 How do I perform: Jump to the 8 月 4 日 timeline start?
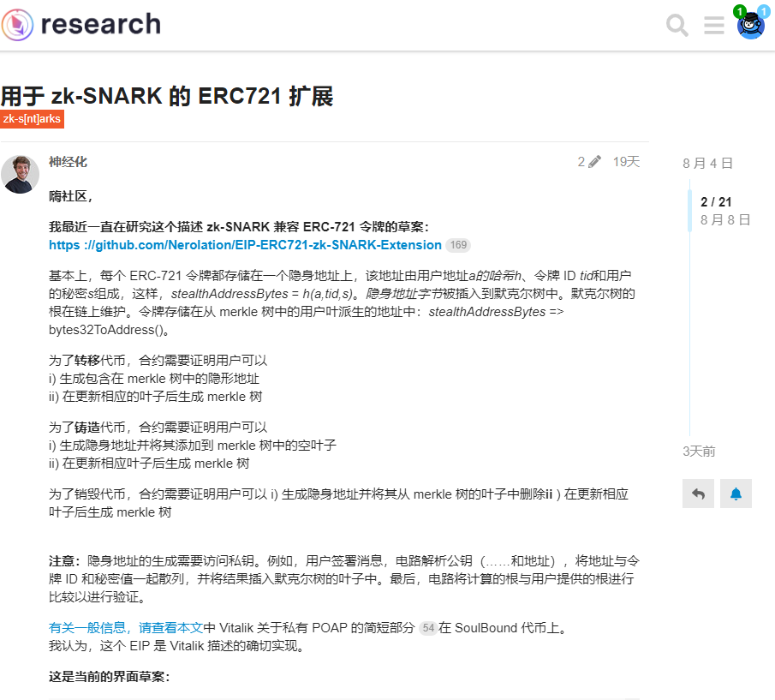tap(708, 163)
